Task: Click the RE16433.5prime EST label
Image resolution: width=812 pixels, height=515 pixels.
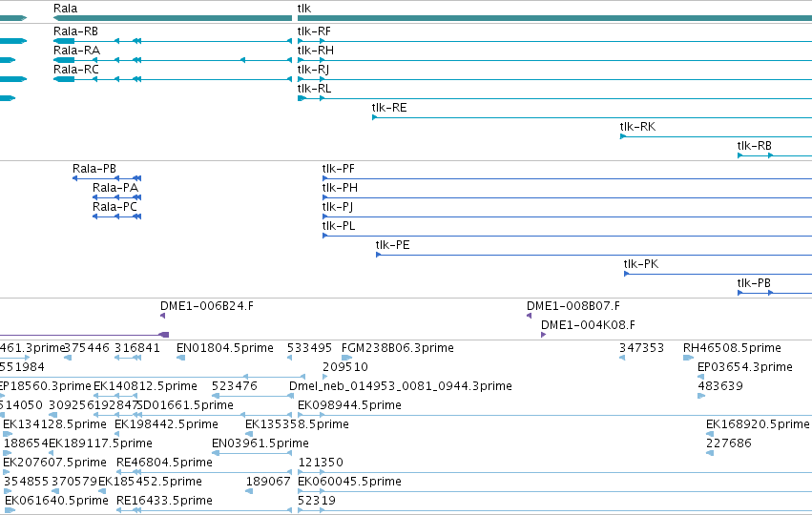Action: pyautogui.click(x=165, y=501)
